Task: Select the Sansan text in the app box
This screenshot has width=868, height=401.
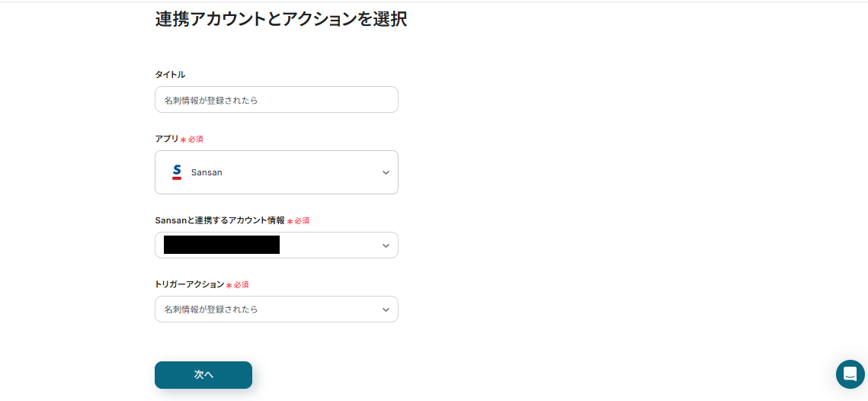Action: [207, 172]
